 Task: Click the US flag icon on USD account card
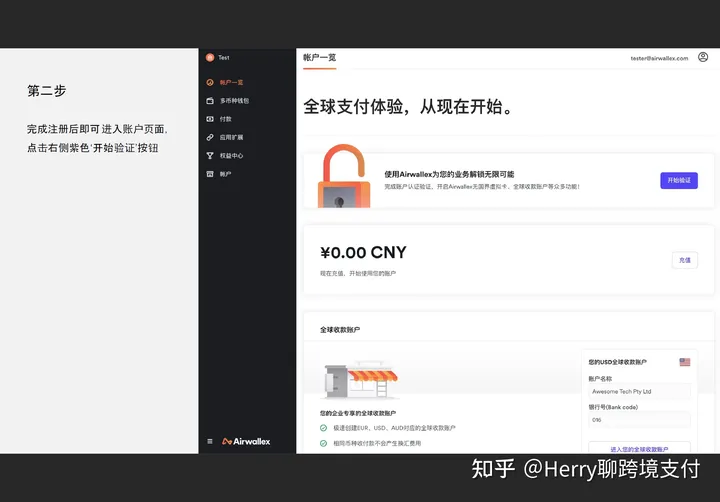point(685,362)
